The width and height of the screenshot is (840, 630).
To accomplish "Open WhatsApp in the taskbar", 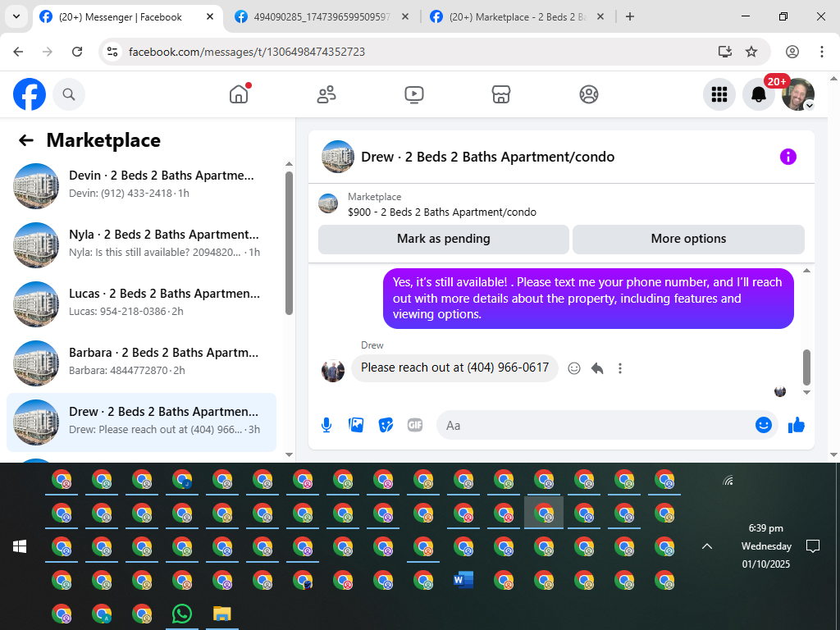I will point(181,614).
